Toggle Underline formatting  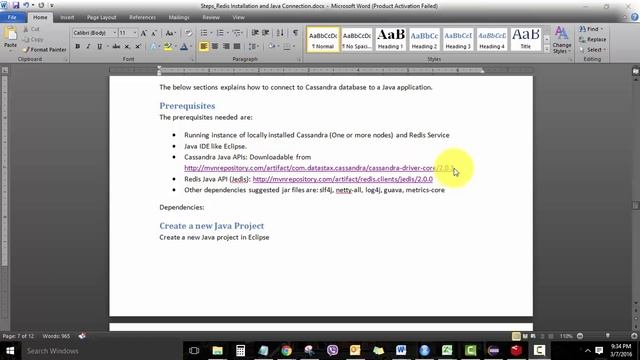99,47
